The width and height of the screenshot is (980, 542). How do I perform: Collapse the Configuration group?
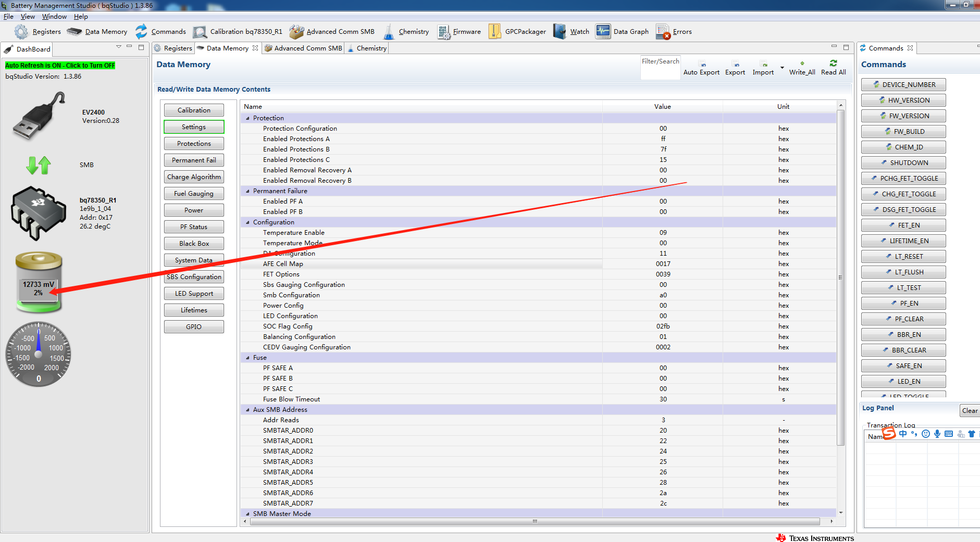247,222
